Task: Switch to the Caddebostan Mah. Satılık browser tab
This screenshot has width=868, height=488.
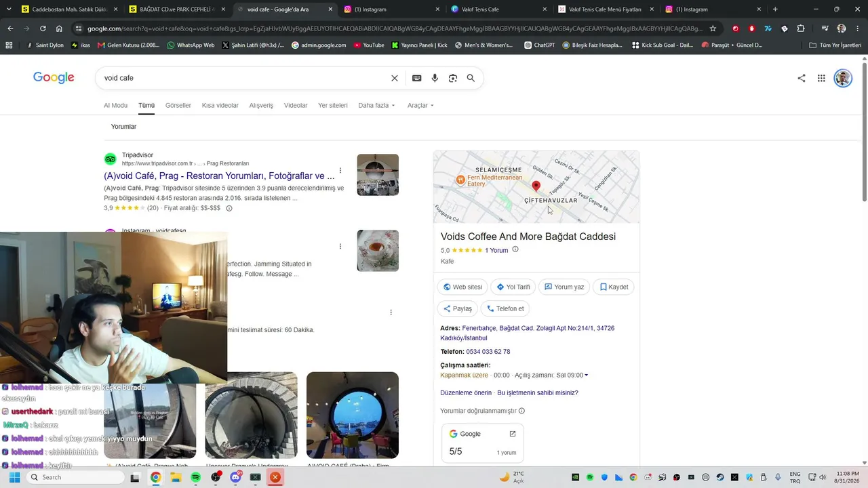Action: (x=70, y=9)
